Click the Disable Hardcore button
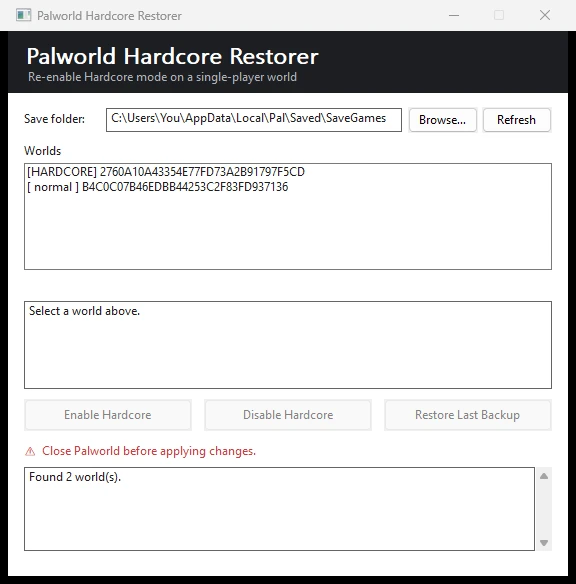576x584 pixels. [x=288, y=415]
